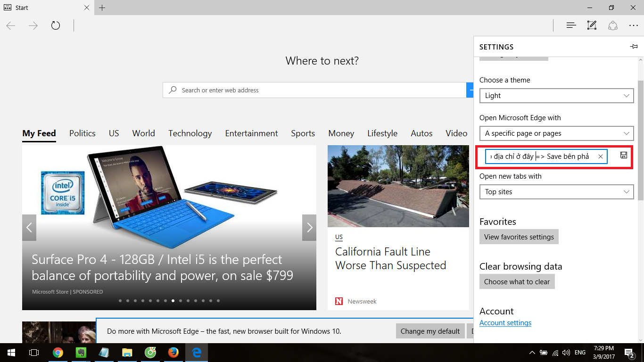
Task: Click the Change my default button
Action: (x=430, y=331)
